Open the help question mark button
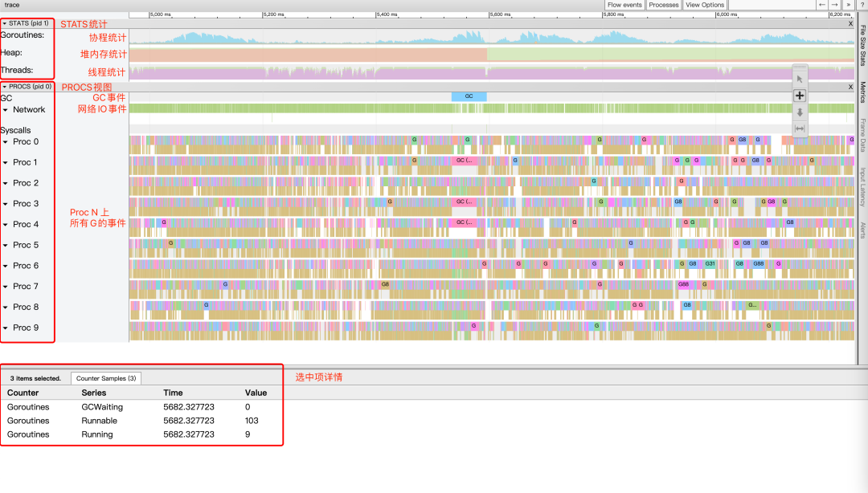Screen dimensions: 868x493 click(x=862, y=5)
